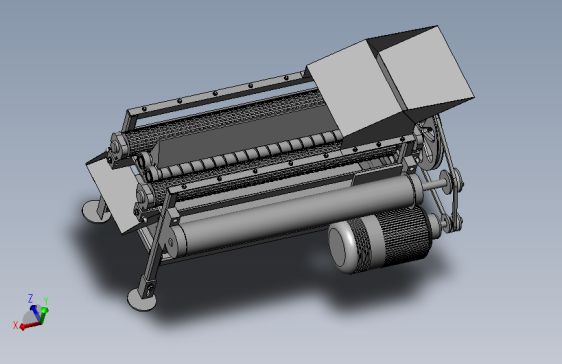Click the blue Z axis of the orientation triad
The width and height of the screenshot is (562, 364).
[x=35, y=312]
